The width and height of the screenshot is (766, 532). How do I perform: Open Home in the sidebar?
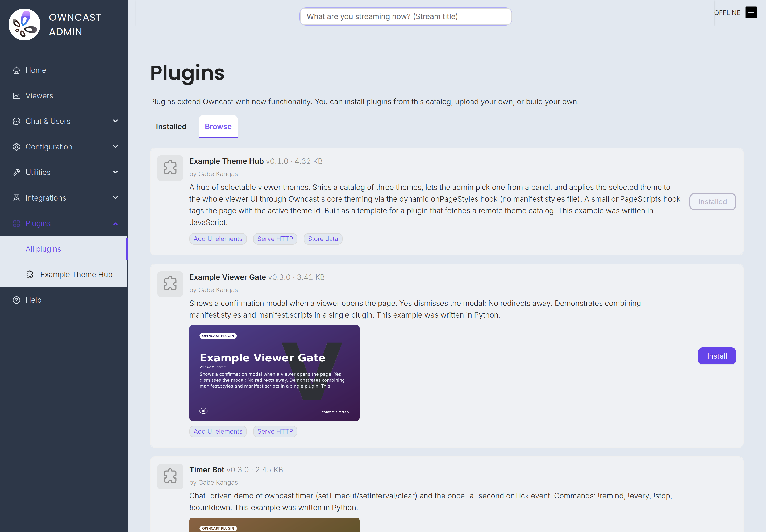tap(64, 70)
